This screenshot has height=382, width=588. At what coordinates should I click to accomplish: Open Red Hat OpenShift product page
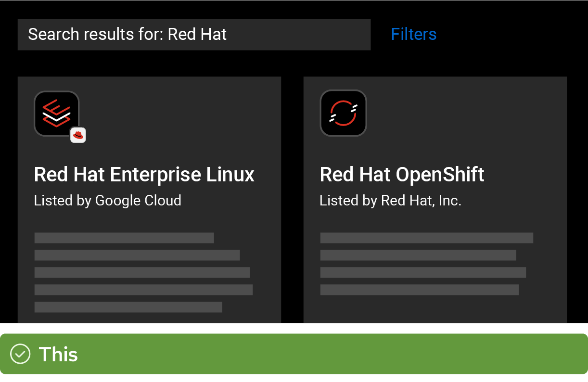click(x=402, y=174)
